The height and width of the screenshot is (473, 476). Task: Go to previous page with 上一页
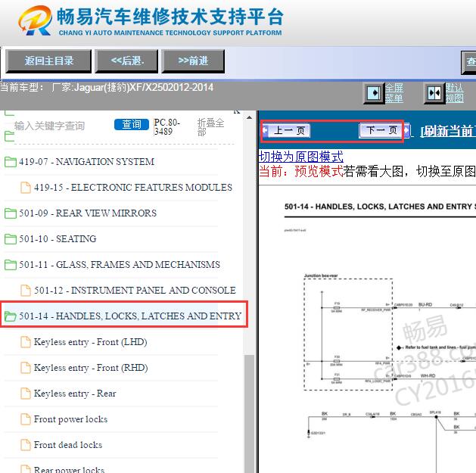(x=286, y=131)
